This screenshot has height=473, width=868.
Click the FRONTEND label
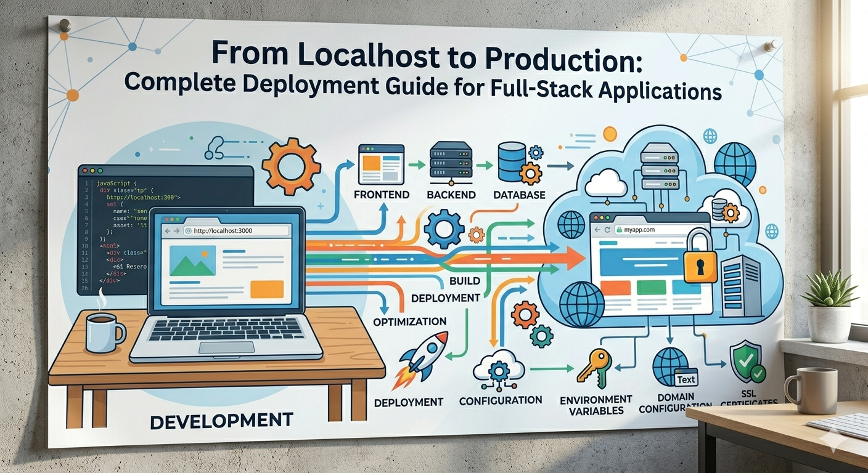(382, 195)
